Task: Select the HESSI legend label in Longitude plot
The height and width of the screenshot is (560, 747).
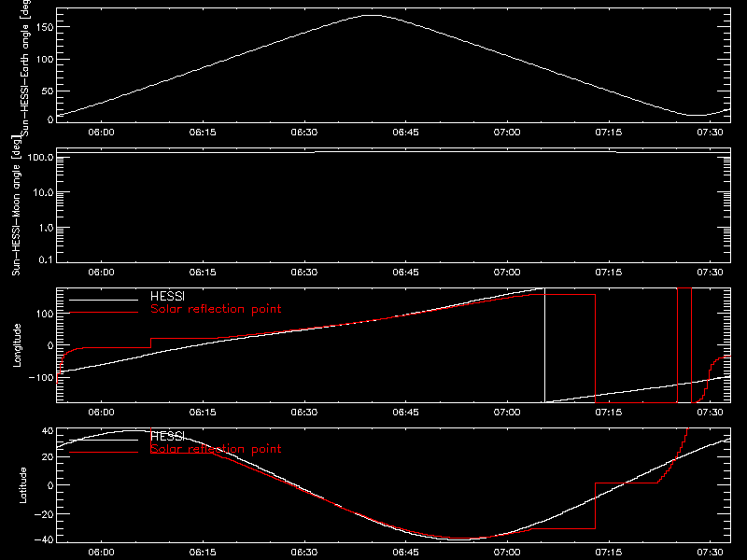Action: pyautogui.click(x=168, y=297)
